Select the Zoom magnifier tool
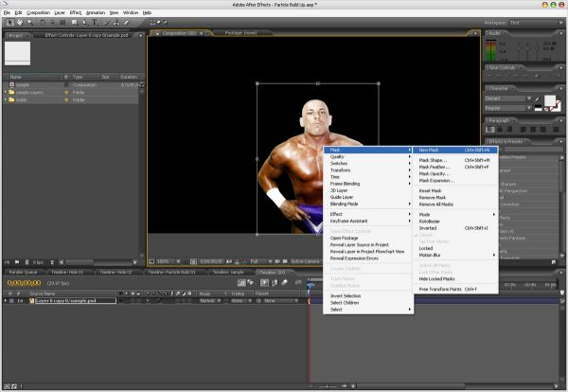The height and width of the screenshot is (392, 568). click(x=30, y=23)
